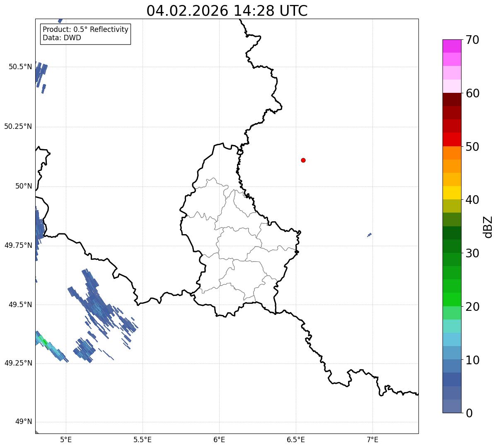Viewport: 498px width, 448px height.
Task: Click the title text 04.02.2026 14:28 UTC
Action: (x=227, y=11)
